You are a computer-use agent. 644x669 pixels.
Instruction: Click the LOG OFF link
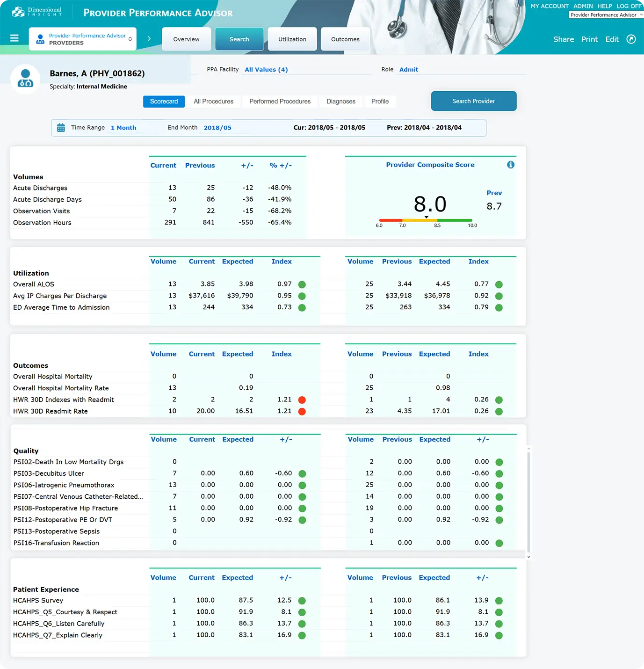click(629, 6)
